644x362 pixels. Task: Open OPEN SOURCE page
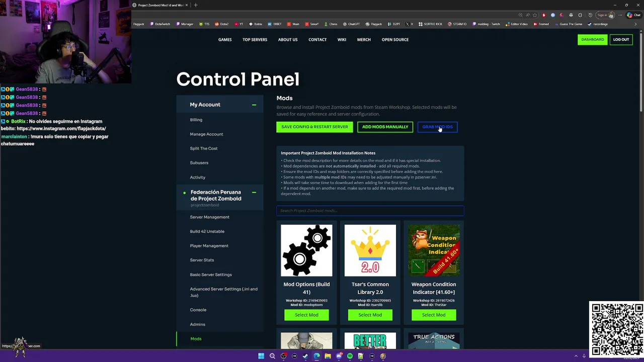(395, 40)
